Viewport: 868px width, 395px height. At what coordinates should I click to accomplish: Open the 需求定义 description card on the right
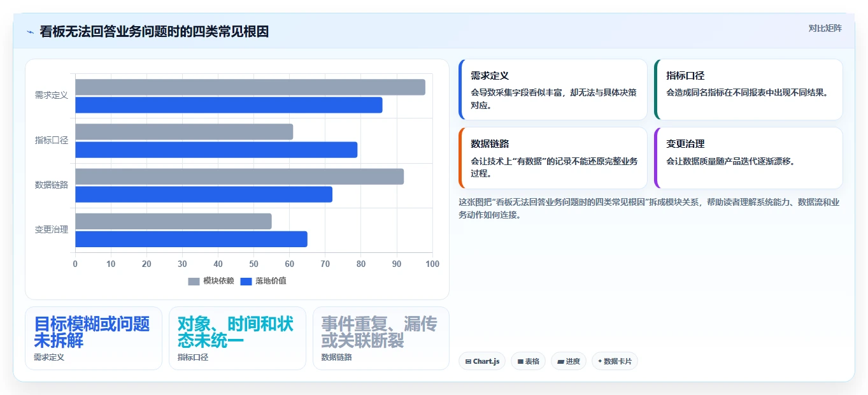tap(553, 90)
